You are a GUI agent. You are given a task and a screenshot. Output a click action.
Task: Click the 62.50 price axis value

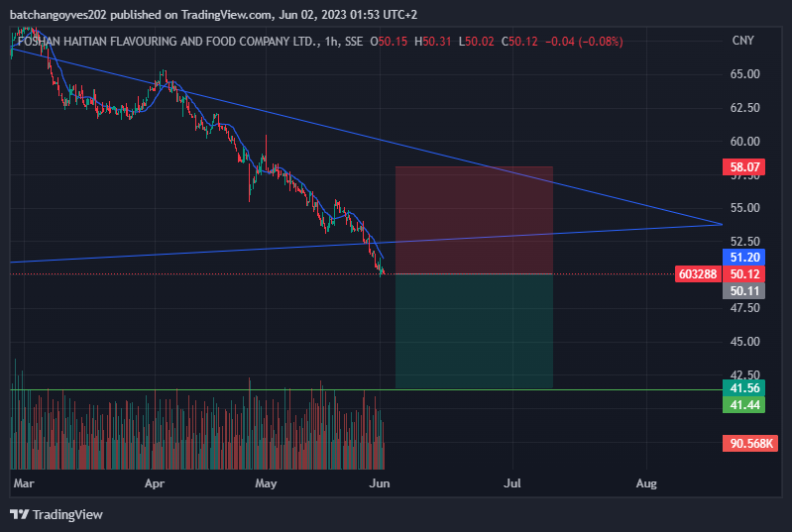click(x=744, y=108)
